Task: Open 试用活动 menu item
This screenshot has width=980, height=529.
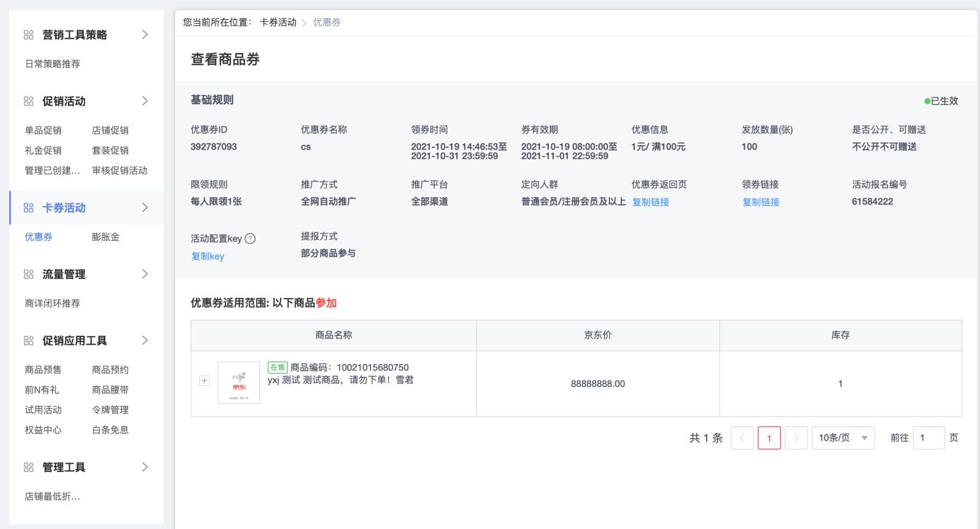Action: [x=43, y=409]
